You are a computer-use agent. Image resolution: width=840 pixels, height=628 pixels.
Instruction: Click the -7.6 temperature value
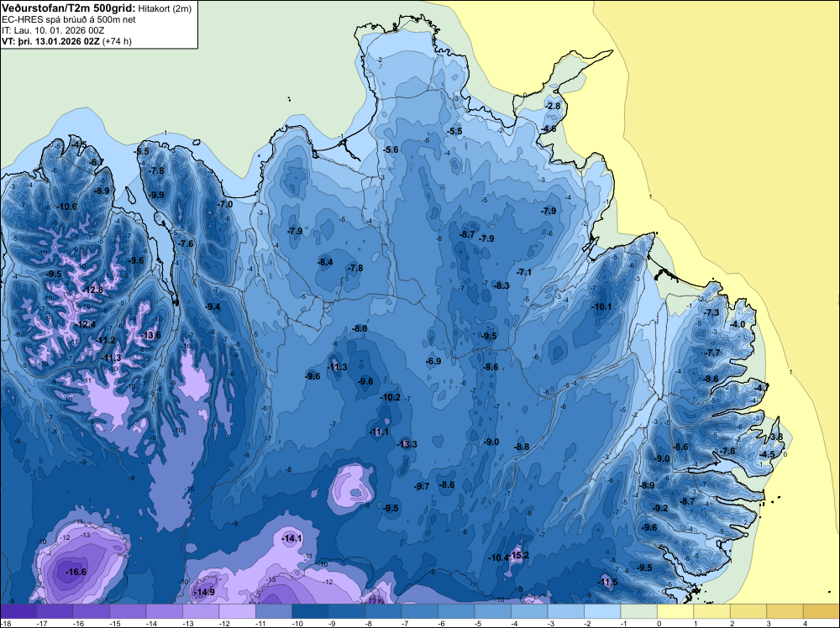[x=186, y=243]
